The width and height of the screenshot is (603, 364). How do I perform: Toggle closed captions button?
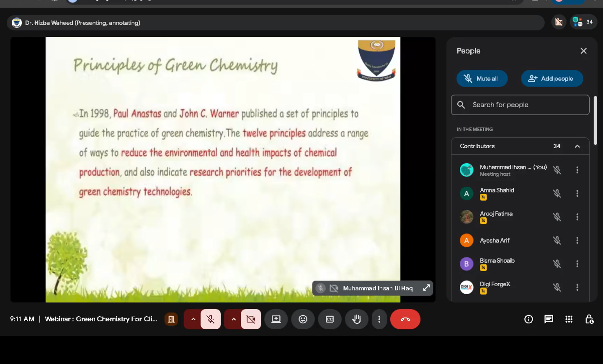[x=330, y=319]
